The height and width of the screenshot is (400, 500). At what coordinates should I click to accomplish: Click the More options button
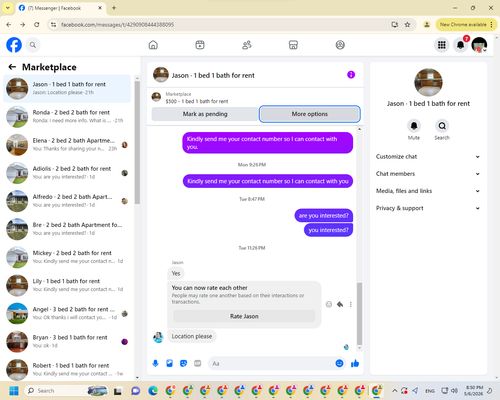(310, 114)
